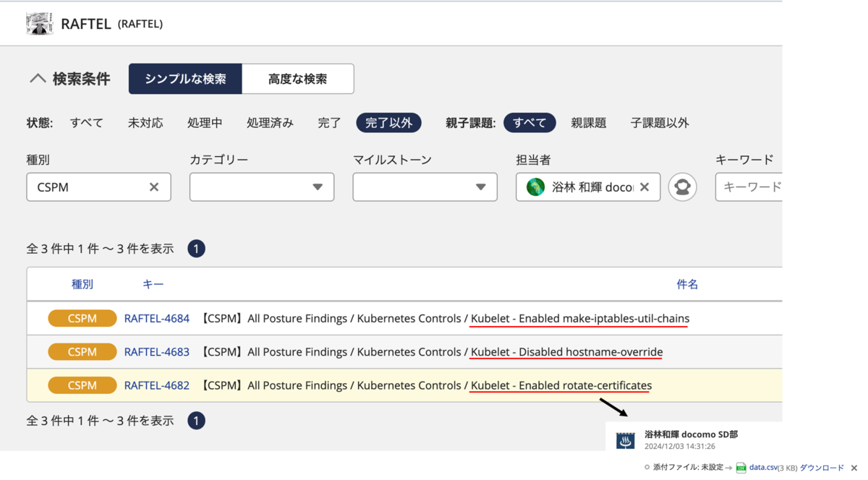Screen dimensions: 868x480
Task: Click CSPM badge in RAFTEL-4682 row
Action: coord(82,385)
